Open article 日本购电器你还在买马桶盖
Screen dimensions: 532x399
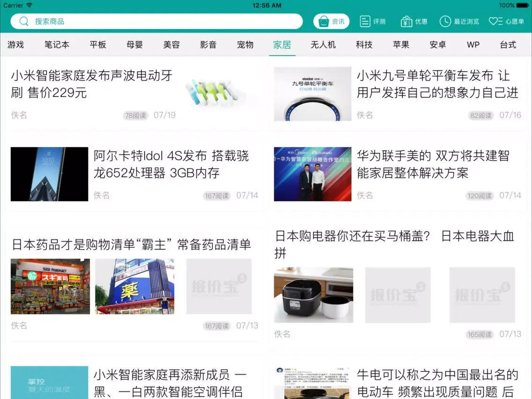(395, 244)
